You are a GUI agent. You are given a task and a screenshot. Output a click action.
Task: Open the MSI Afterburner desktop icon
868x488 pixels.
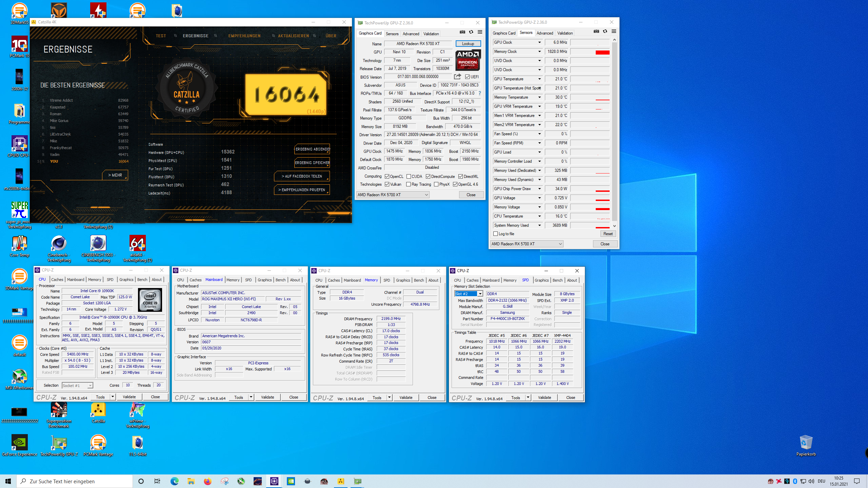pos(19,379)
